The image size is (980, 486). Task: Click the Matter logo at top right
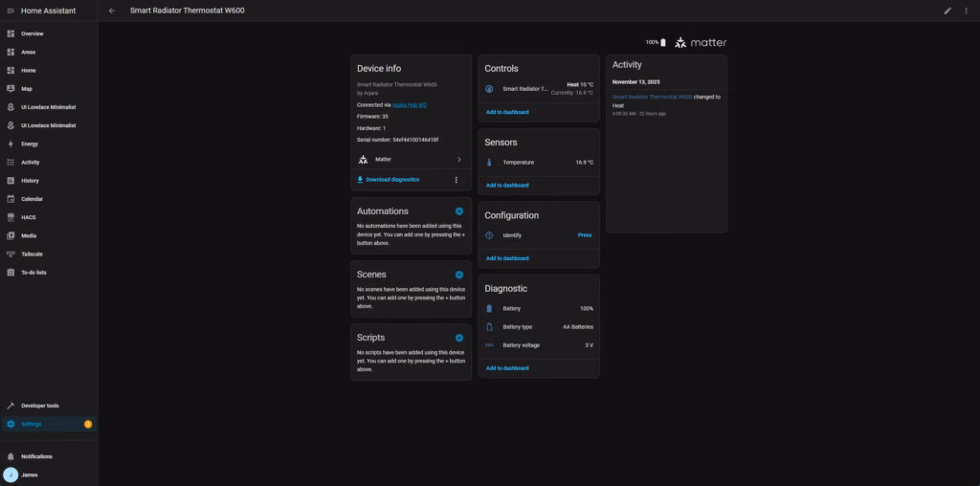point(701,42)
